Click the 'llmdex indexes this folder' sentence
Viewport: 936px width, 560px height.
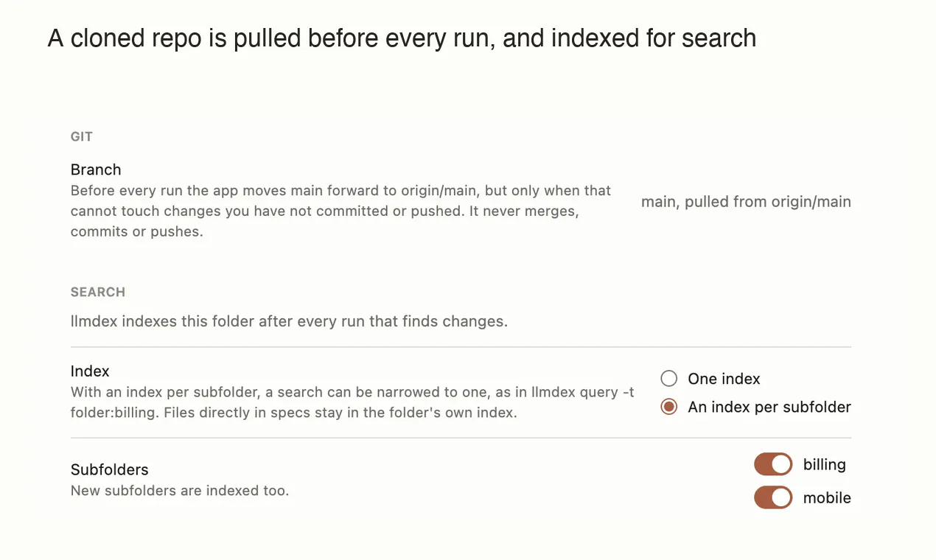click(x=289, y=321)
